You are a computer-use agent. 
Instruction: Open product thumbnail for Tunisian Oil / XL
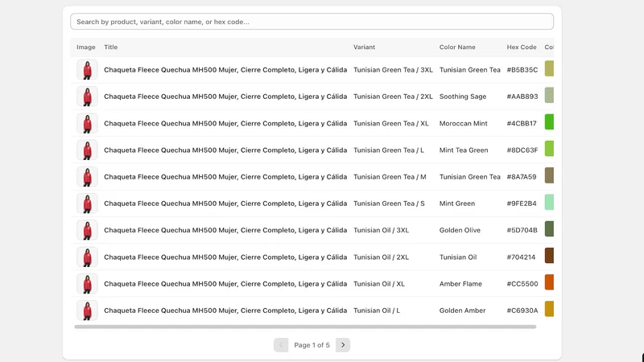(87, 284)
